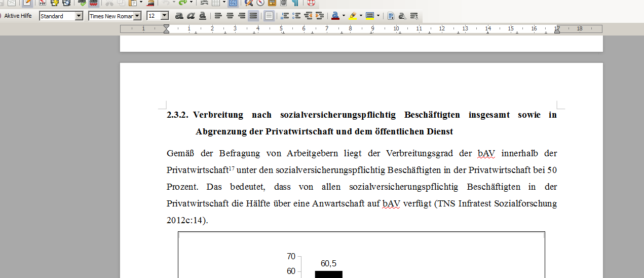
Task: Align paragraph right
Action: [242, 16]
